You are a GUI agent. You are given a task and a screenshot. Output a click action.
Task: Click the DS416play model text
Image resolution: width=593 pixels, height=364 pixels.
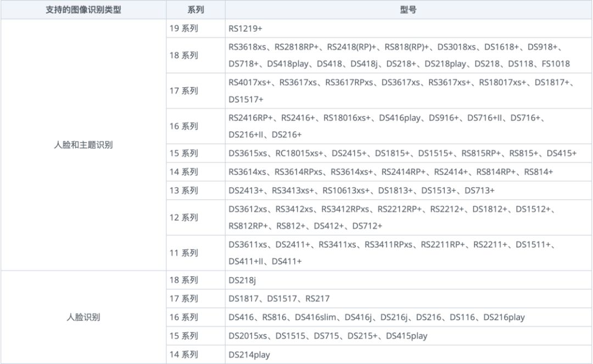coord(400,117)
